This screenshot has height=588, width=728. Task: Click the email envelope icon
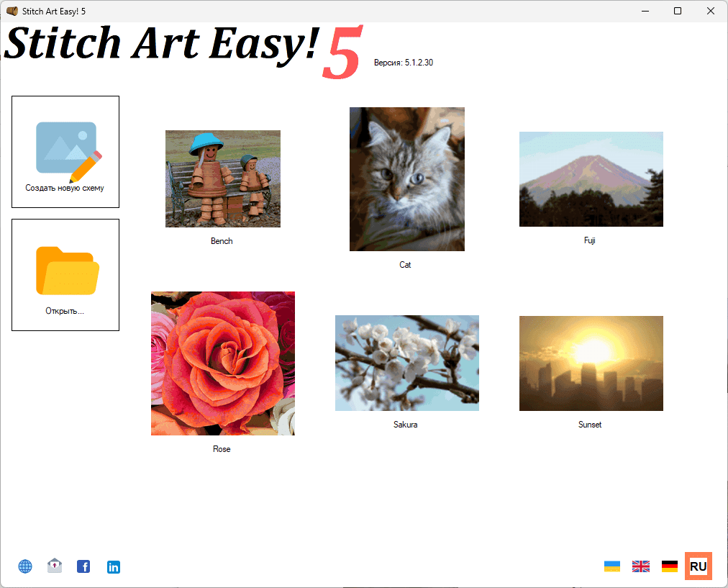tap(55, 566)
